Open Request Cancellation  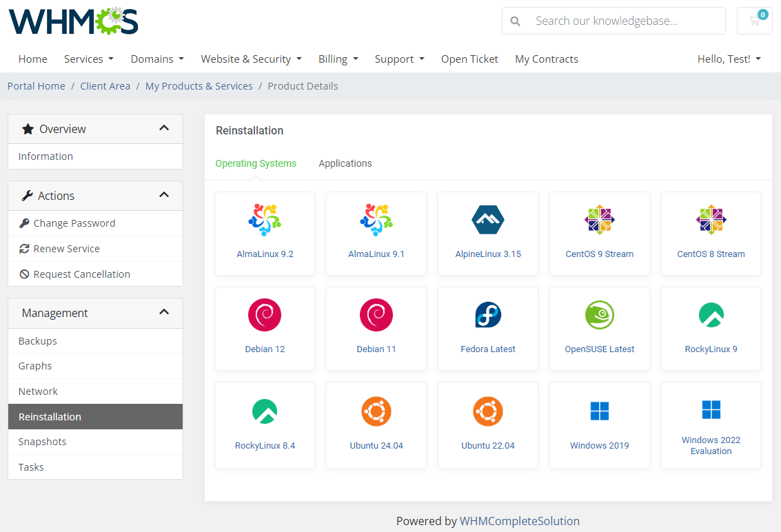80,274
